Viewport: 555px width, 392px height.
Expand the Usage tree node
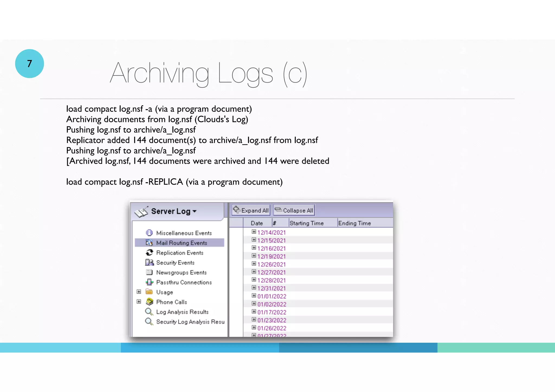(x=139, y=292)
